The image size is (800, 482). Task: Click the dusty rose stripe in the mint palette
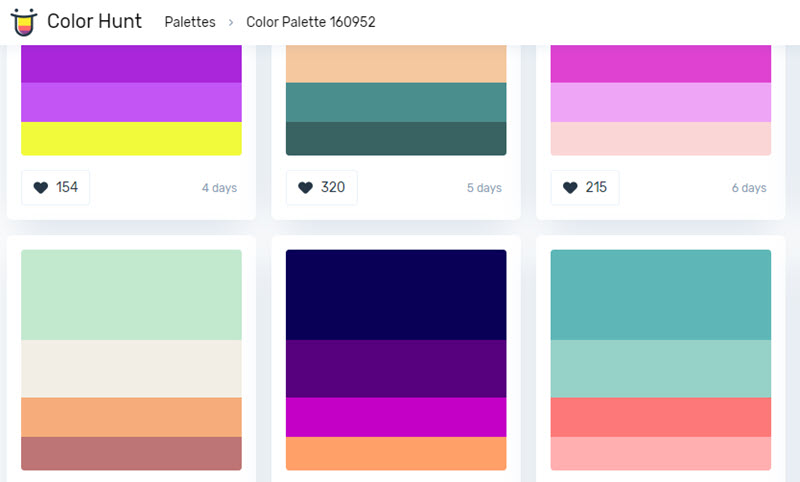click(131, 453)
